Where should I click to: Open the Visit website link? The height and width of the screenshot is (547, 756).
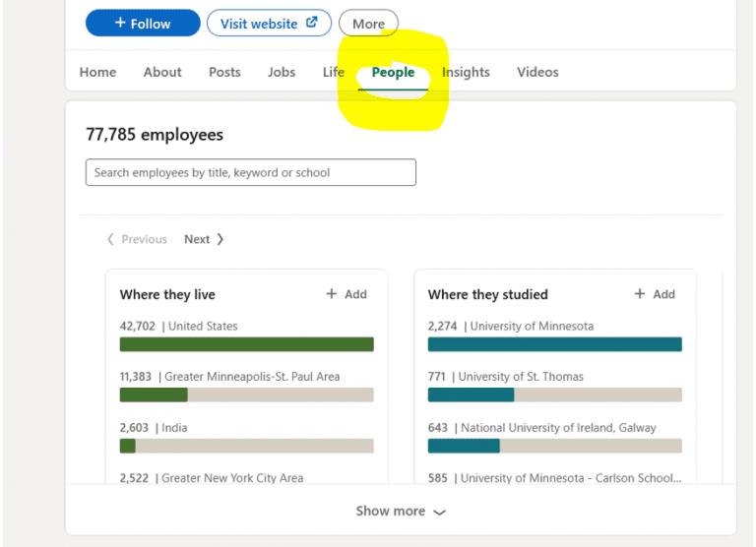(269, 24)
